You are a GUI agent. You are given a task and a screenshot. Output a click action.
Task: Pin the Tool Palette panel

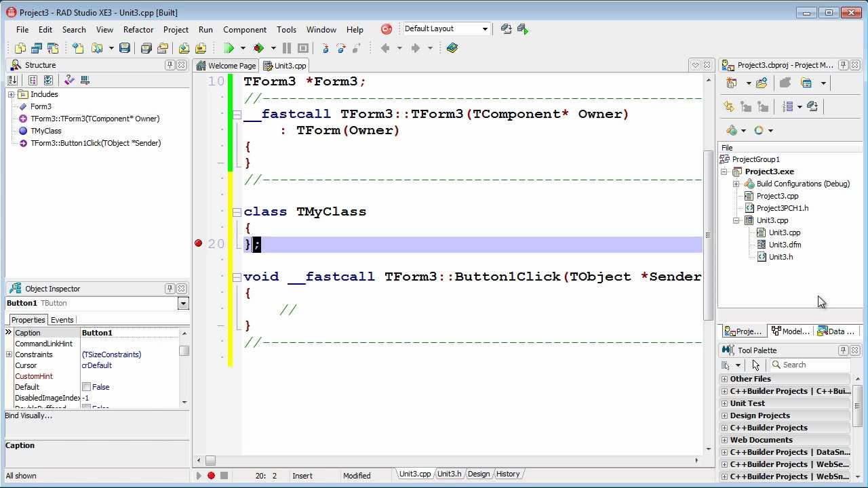pyautogui.click(x=843, y=350)
